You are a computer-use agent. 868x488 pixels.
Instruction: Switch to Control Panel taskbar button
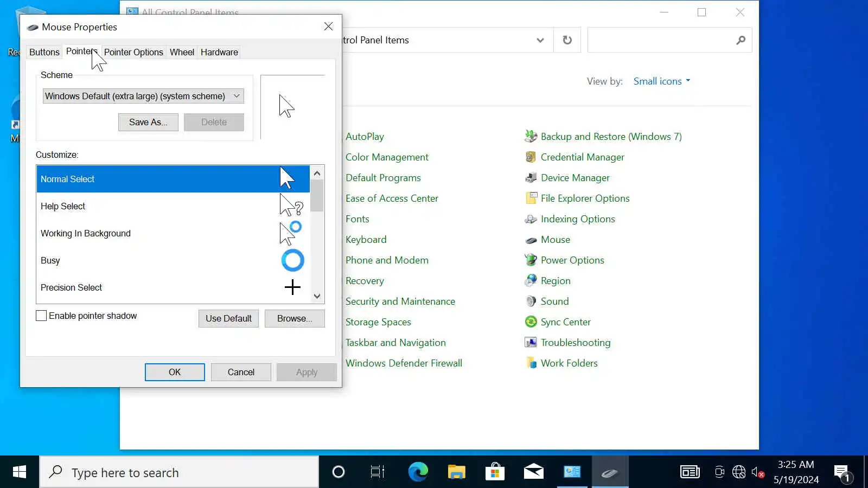(572, 472)
